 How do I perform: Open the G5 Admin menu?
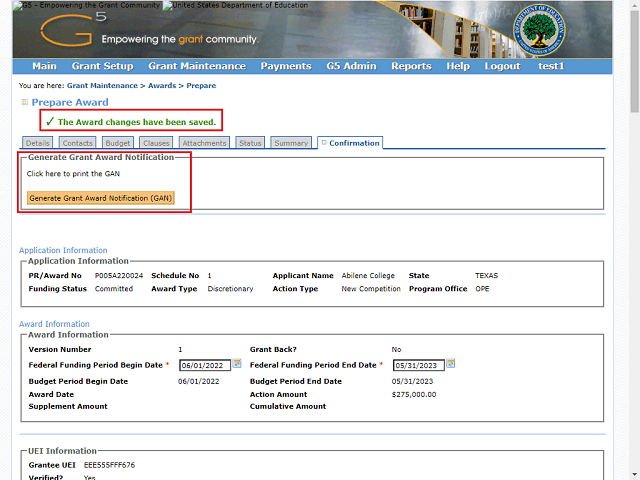click(x=351, y=66)
